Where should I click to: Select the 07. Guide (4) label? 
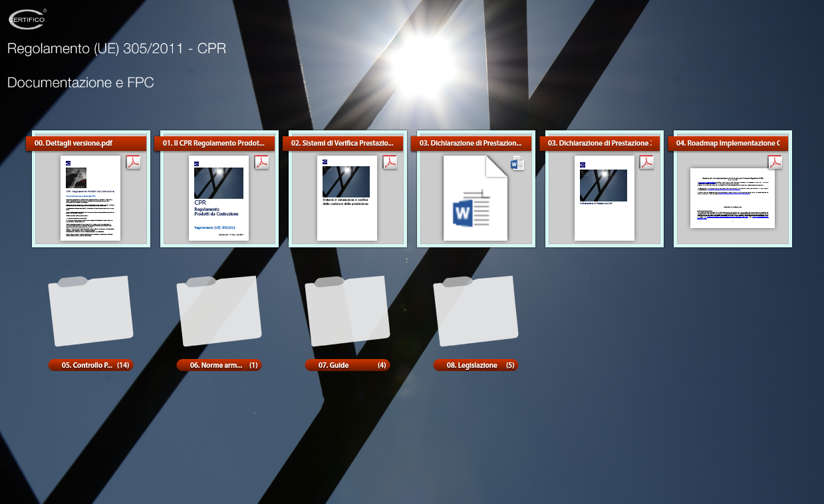[x=347, y=365]
